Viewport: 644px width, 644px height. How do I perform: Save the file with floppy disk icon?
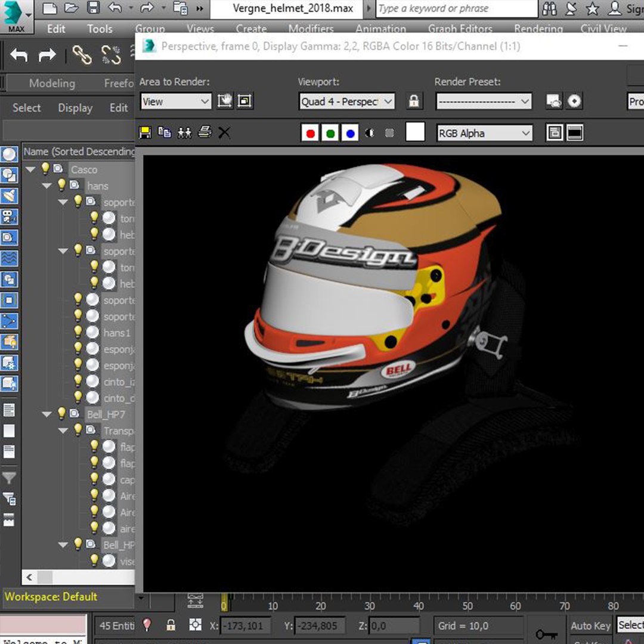(94, 8)
